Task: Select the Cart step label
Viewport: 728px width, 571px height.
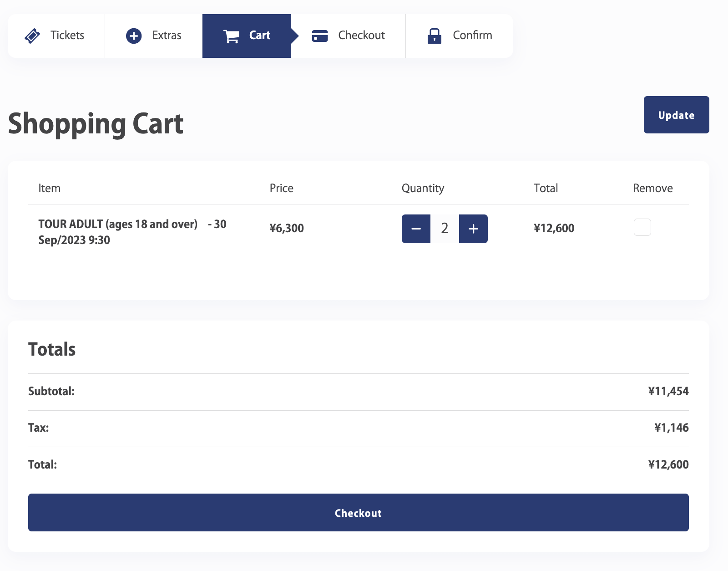Action: click(x=260, y=36)
